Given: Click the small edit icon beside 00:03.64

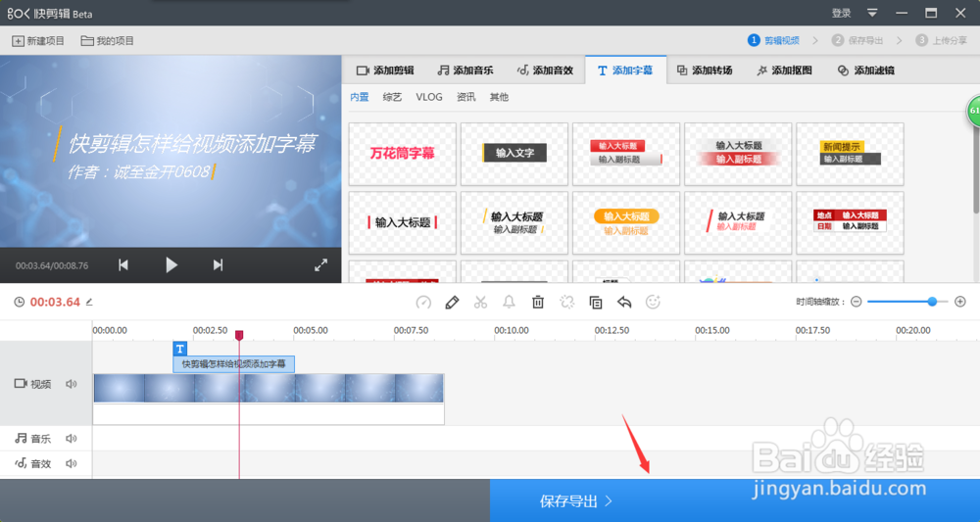Looking at the screenshot, I should click(x=89, y=303).
